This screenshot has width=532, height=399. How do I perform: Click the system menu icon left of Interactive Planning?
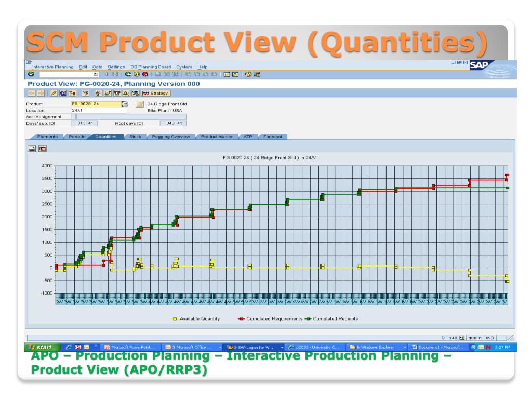pyautogui.click(x=29, y=62)
